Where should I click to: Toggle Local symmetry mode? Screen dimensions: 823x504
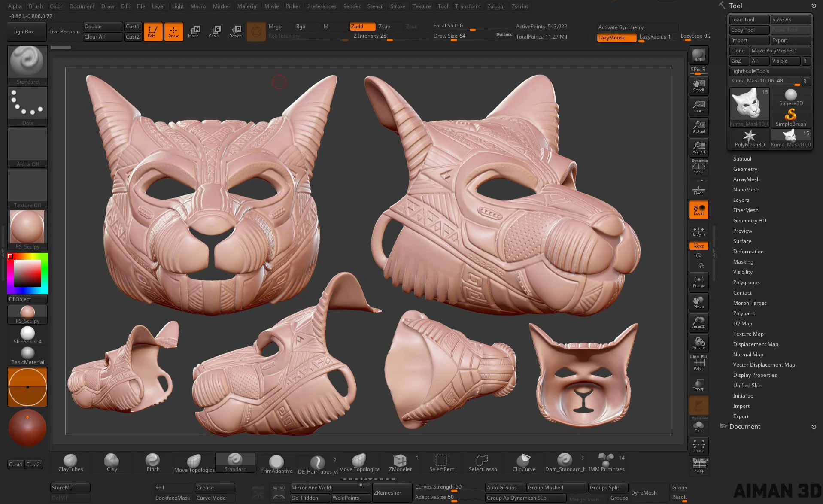698,209
